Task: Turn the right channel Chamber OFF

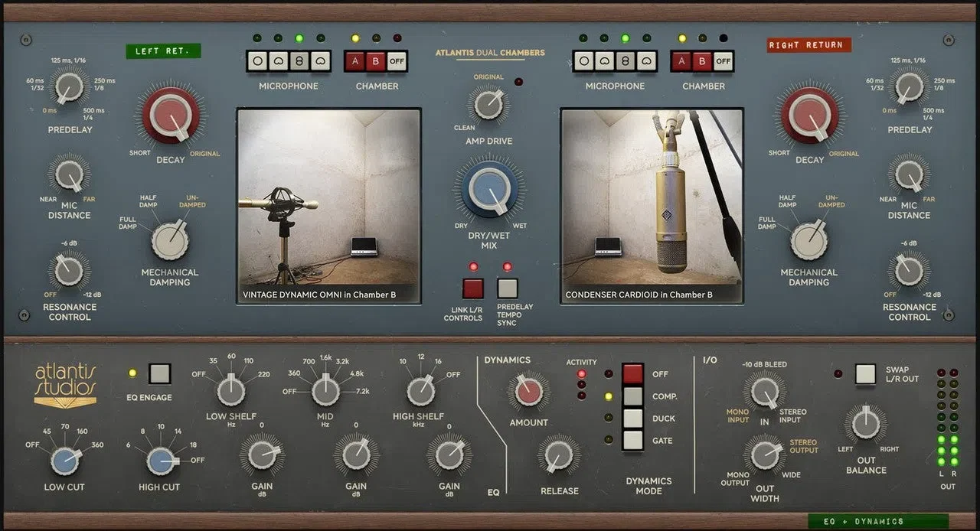Action: [x=723, y=61]
